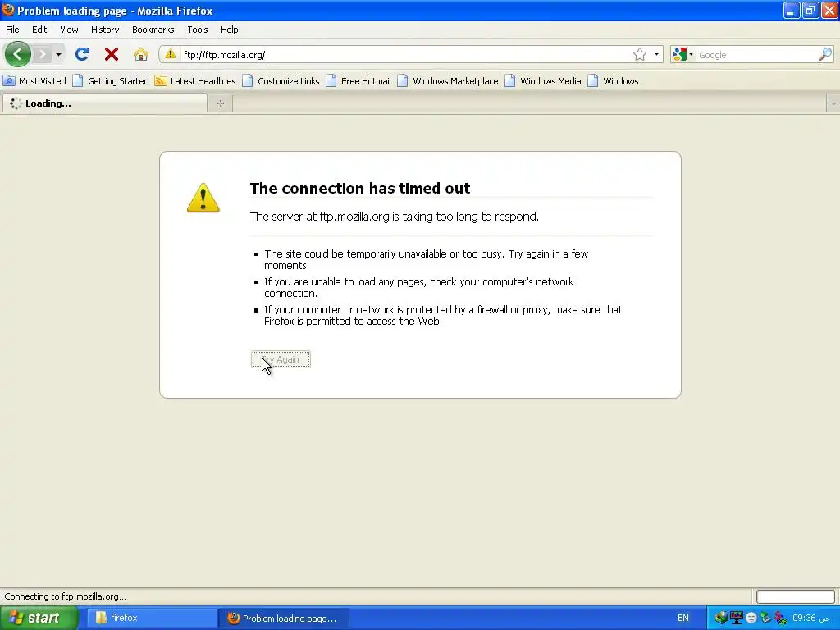The image size is (840, 630).
Task: Click the ftp://ftp.mozilla.org/ address field
Action: (404, 55)
